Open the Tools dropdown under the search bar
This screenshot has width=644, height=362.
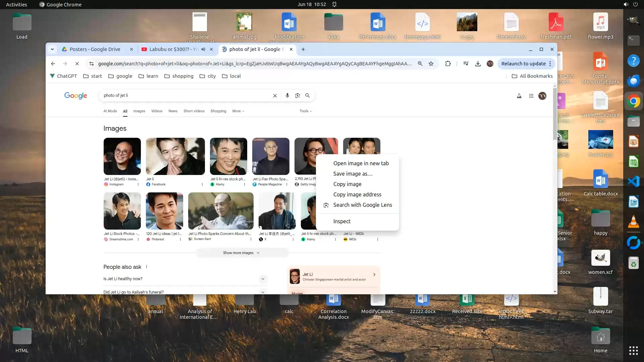306,111
